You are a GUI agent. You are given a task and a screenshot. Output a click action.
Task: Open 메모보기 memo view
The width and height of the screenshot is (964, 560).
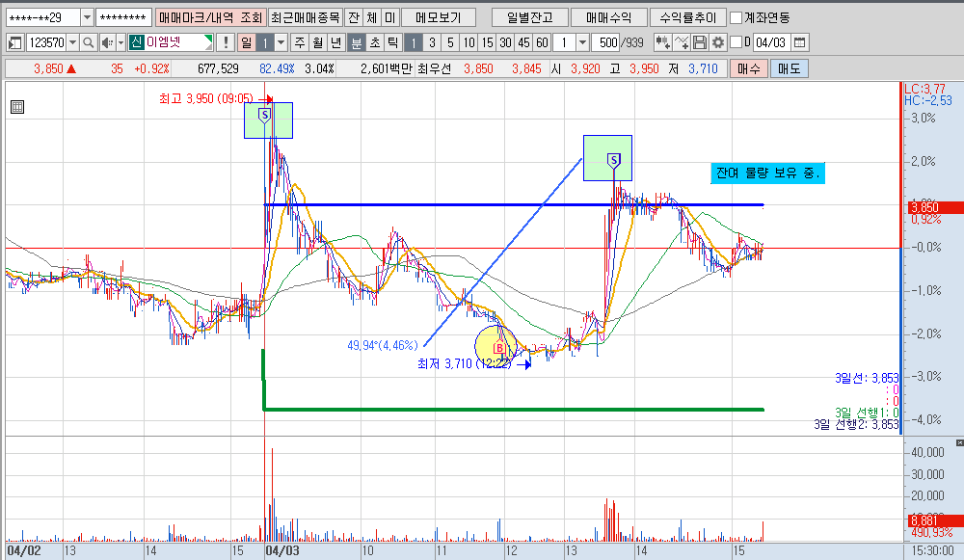point(439,17)
